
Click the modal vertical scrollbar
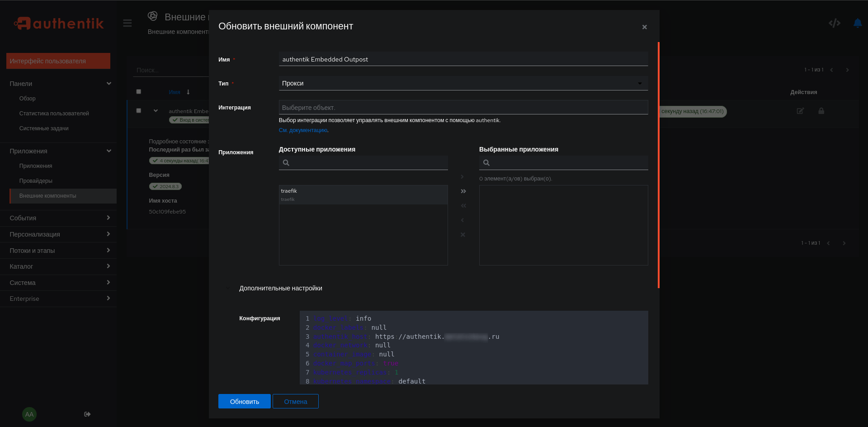click(x=658, y=165)
